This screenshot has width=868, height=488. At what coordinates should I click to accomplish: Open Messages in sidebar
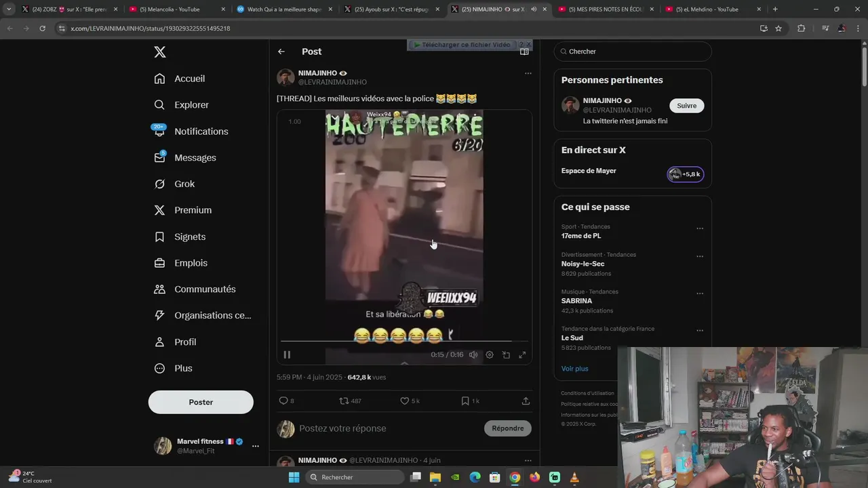tap(185, 158)
